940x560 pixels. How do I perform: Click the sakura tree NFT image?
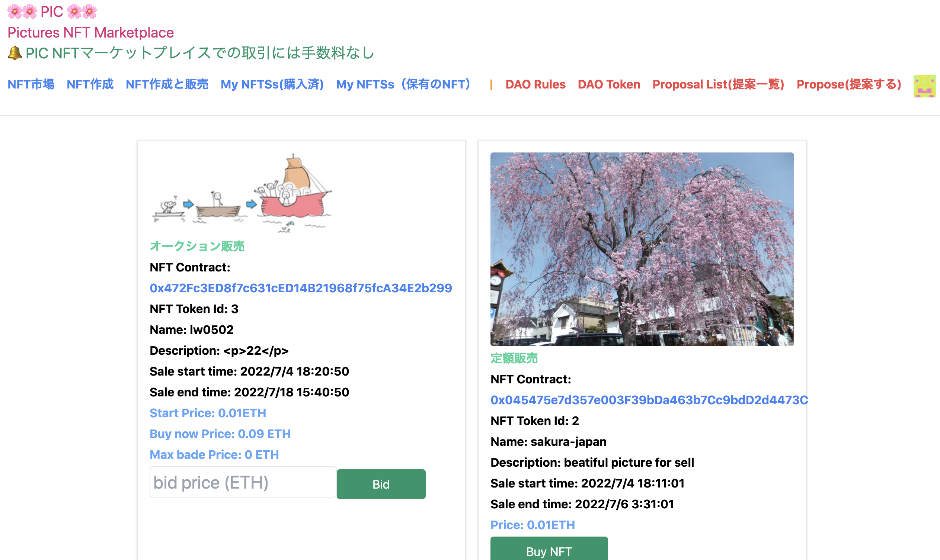(642, 249)
